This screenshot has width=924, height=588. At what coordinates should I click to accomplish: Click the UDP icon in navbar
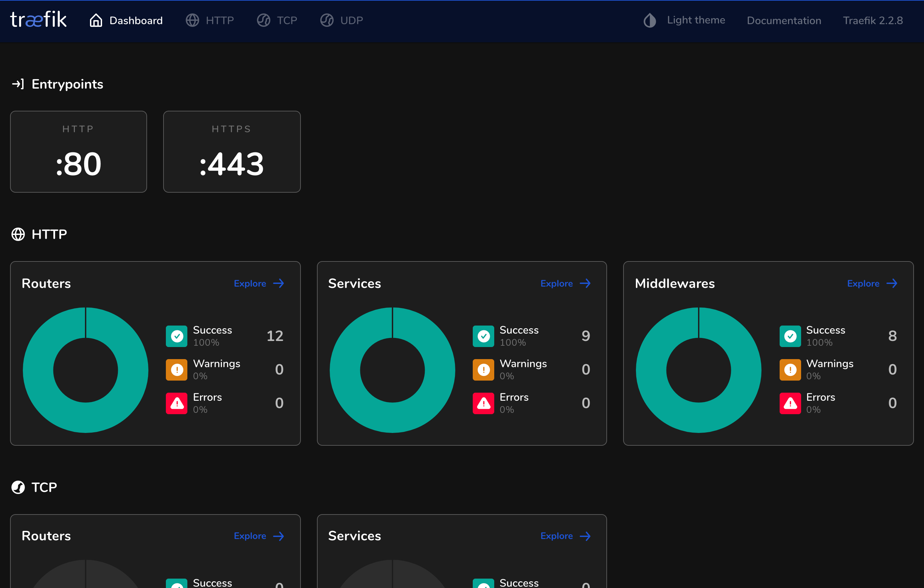327,20
